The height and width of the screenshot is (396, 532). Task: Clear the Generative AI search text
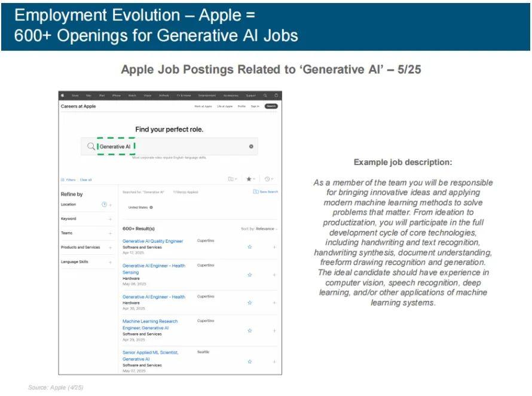251,147
